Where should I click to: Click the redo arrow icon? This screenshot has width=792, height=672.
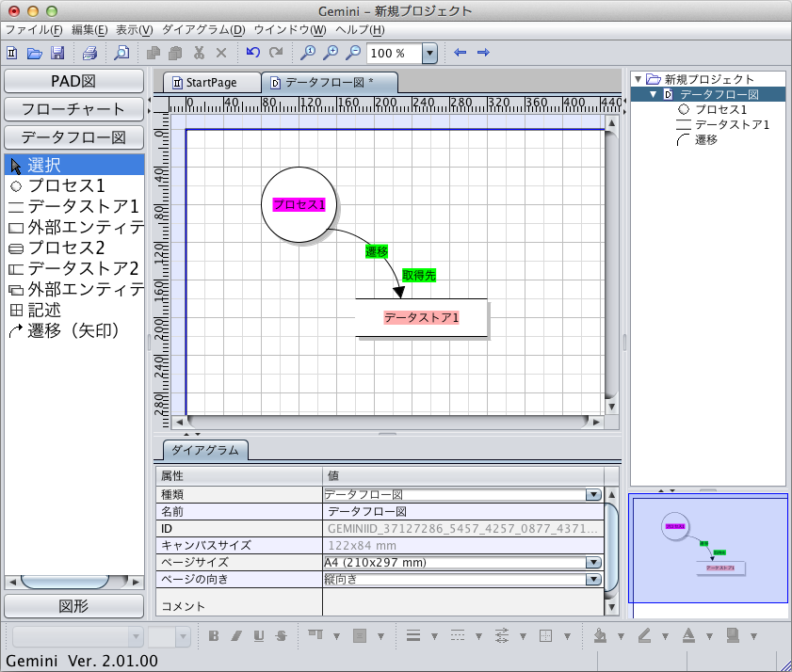pyautogui.click(x=276, y=52)
